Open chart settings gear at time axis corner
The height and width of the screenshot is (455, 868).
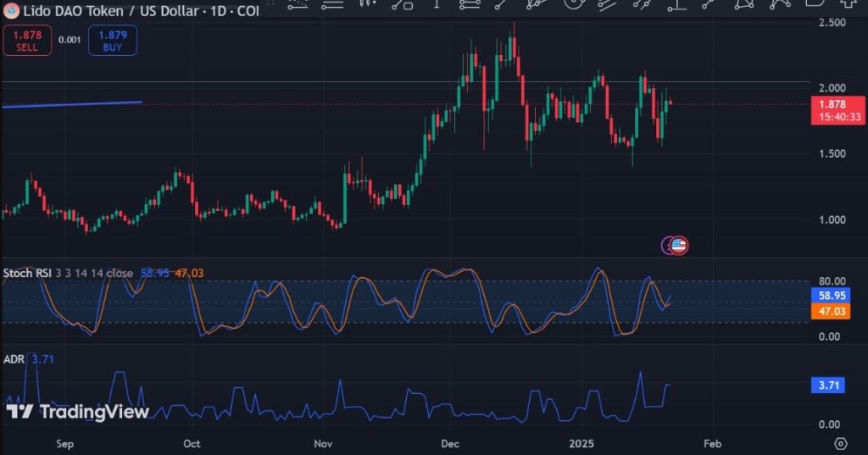click(x=841, y=443)
